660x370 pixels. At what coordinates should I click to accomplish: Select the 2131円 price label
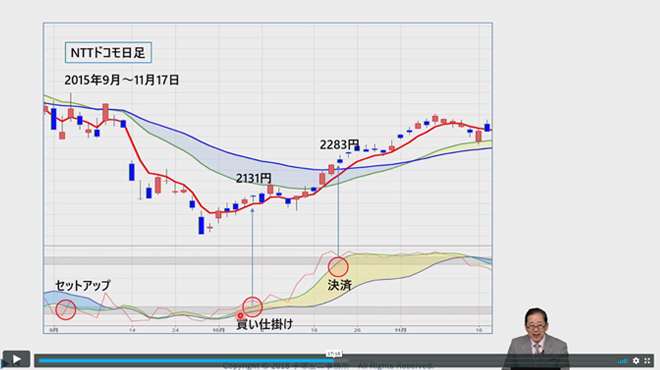click(x=254, y=178)
